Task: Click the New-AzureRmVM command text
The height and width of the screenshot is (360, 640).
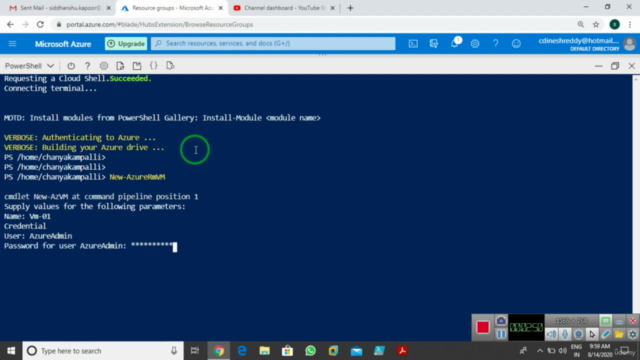Action: pyautogui.click(x=137, y=177)
